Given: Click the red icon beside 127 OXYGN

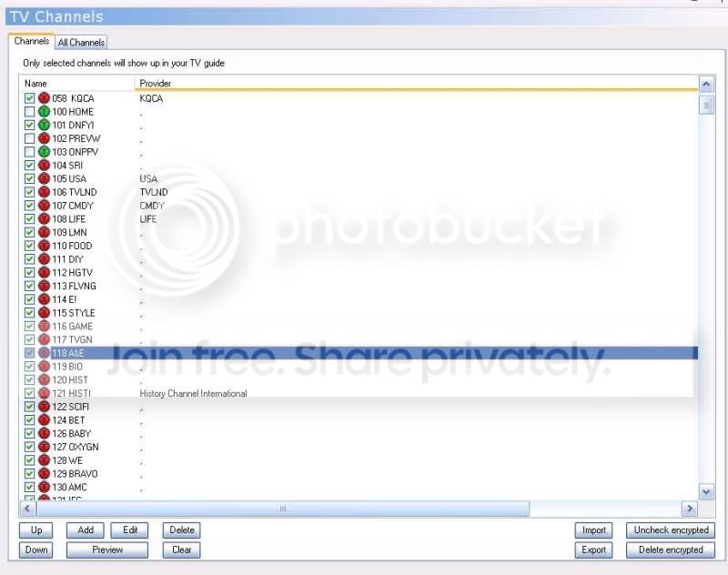Looking at the screenshot, I should pyautogui.click(x=44, y=448).
